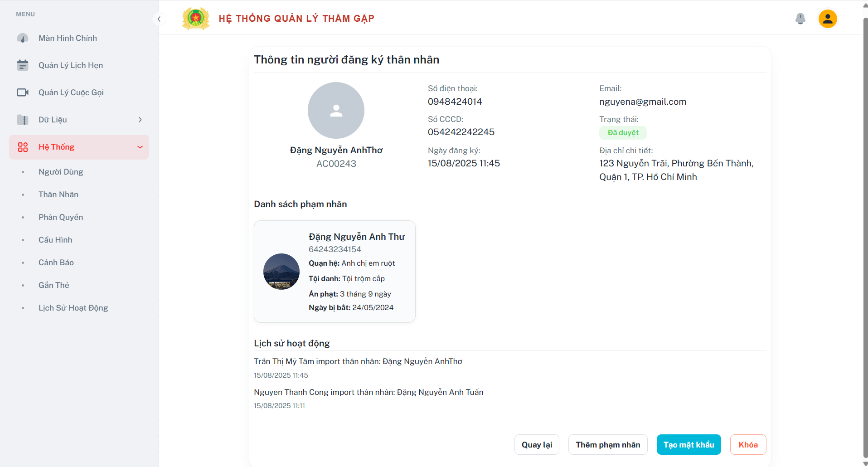The width and height of the screenshot is (868, 467).
Task: Click the Tạo mật khẩu button
Action: click(689, 445)
